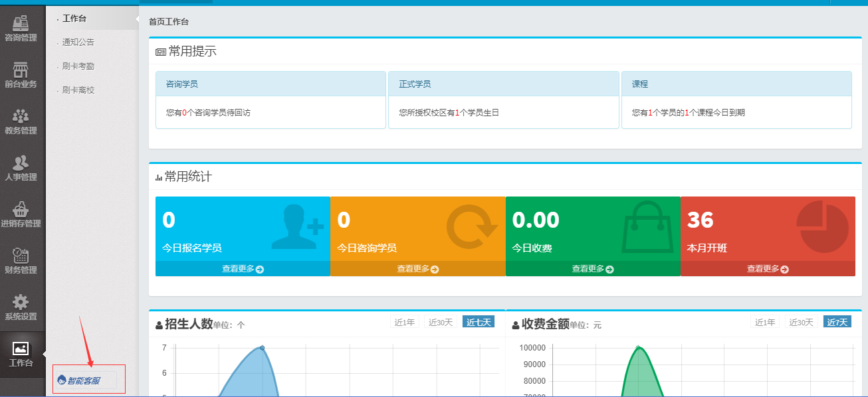Screen dimensions: 868x397
Task: Click pie chart icon on 本月开班 card
Action: click(x=823, y=226)
